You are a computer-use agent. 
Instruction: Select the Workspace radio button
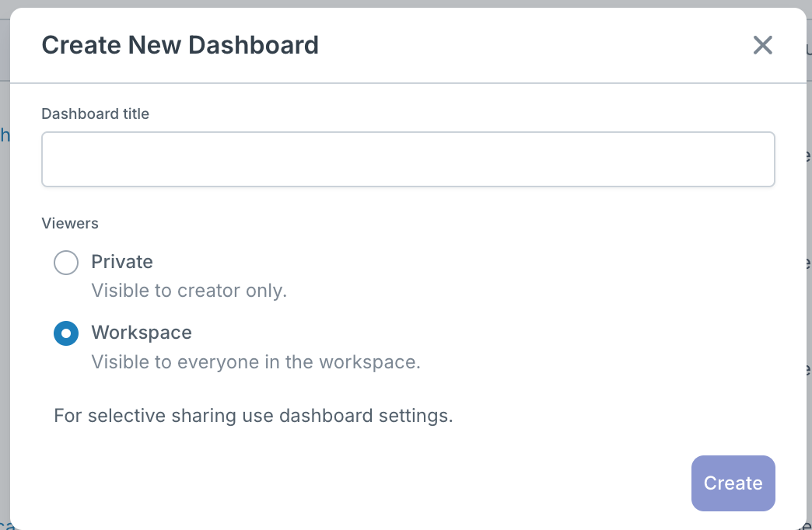point(66,333)
